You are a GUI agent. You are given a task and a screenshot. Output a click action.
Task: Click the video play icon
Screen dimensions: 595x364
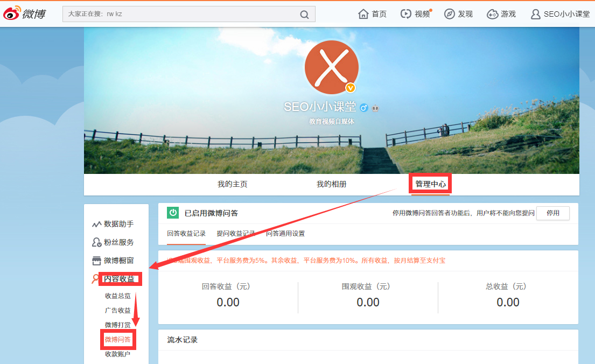[405, 14]
